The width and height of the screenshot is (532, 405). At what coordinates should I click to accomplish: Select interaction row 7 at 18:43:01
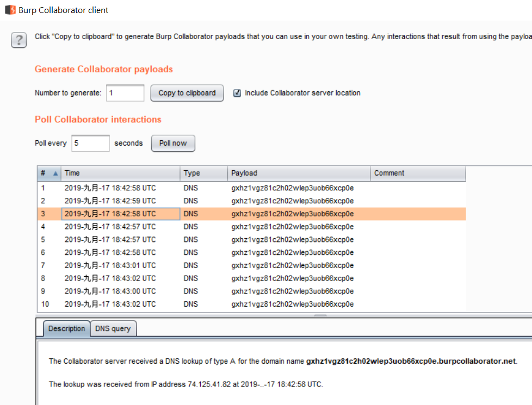251,265
